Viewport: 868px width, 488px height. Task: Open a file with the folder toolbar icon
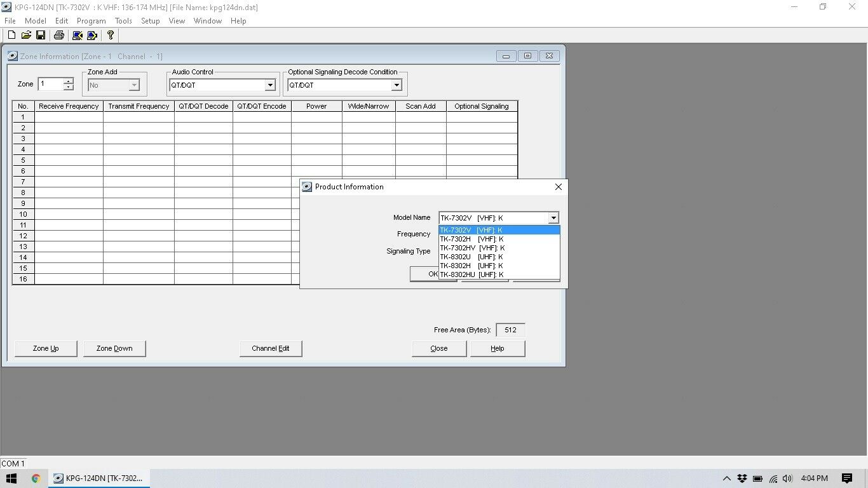[x=26, y=36]
